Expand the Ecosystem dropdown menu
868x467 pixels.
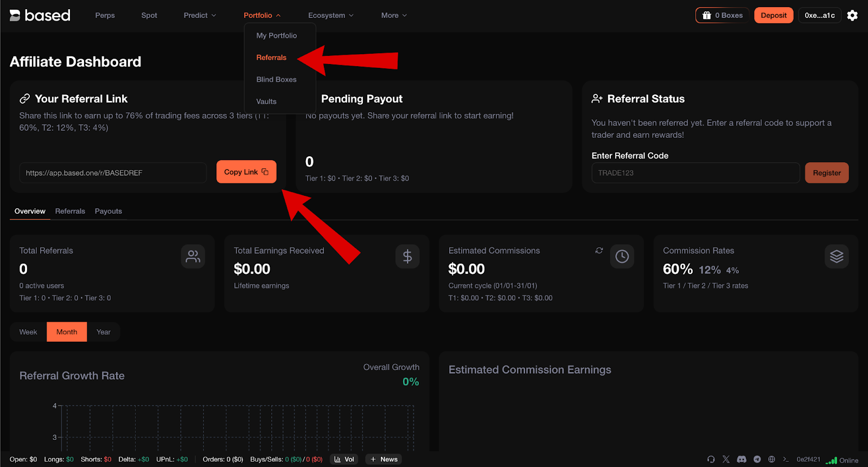331,15
